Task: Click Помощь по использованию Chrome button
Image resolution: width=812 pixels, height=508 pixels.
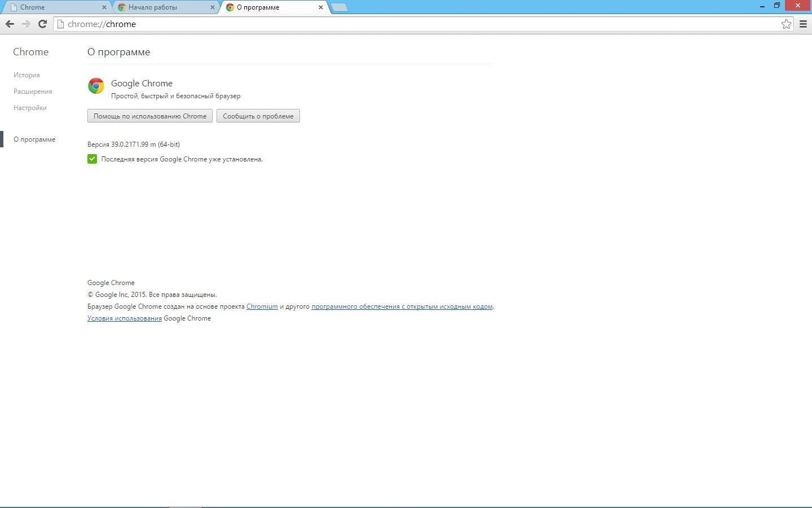Action: (150, 116)
